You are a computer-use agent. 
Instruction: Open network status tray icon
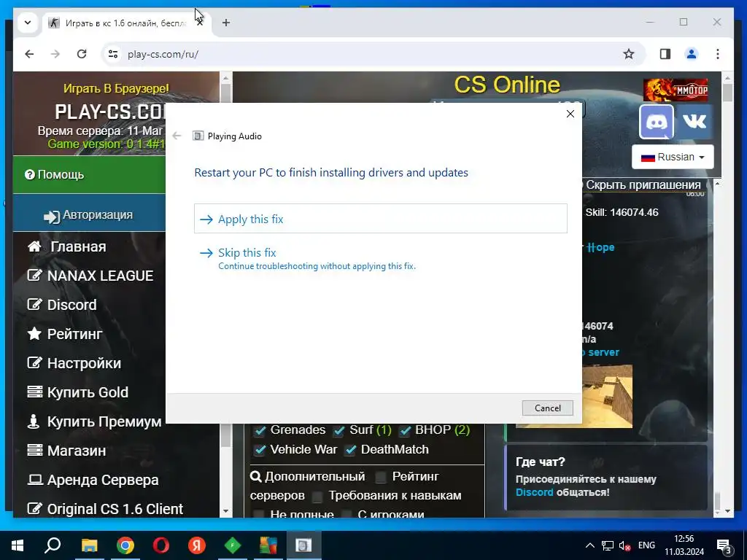(608, 545)
